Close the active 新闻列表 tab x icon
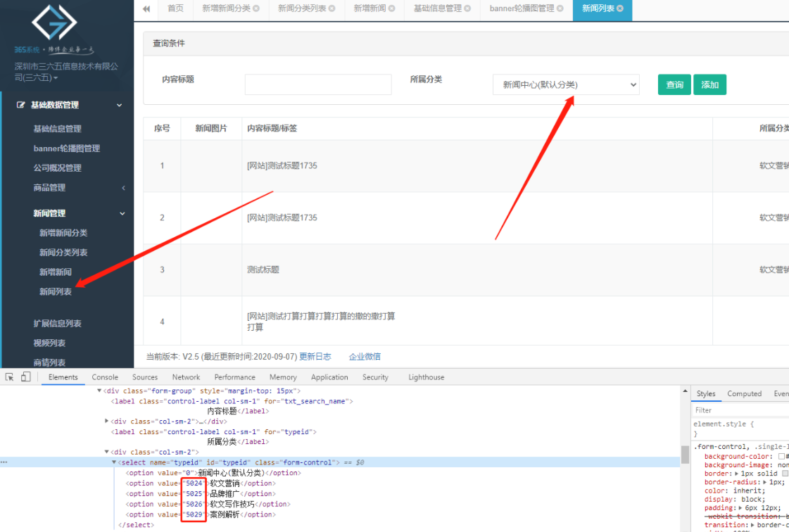Viewport: 789px width, 532px height. click(x=619, y=8)
